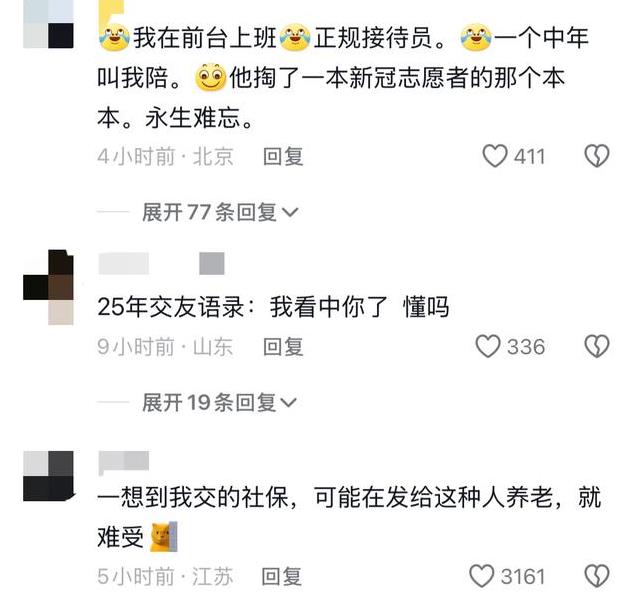Open the Jiangsu commenter's username
The width and height of the screenshot is (636, 606).
[x=124, y=462]
